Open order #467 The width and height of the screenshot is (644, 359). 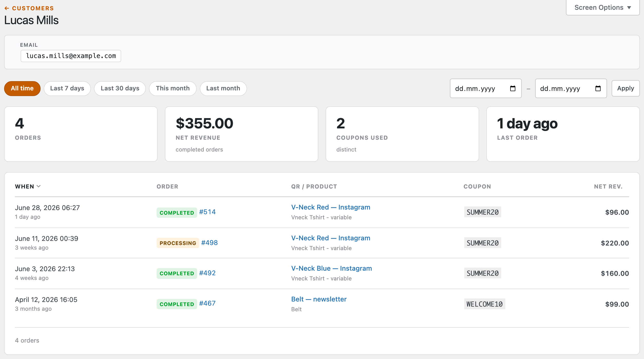[207, 303]
